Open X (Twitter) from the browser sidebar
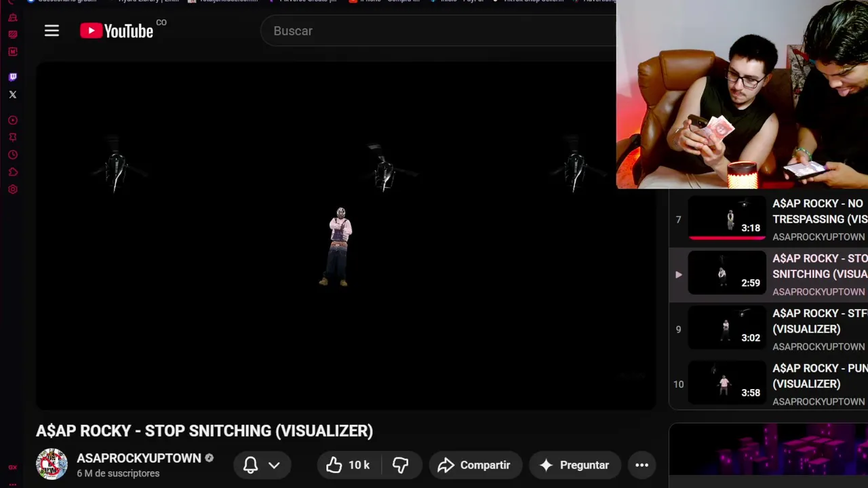This screenshot has height=488, width=868. point(12,94)
